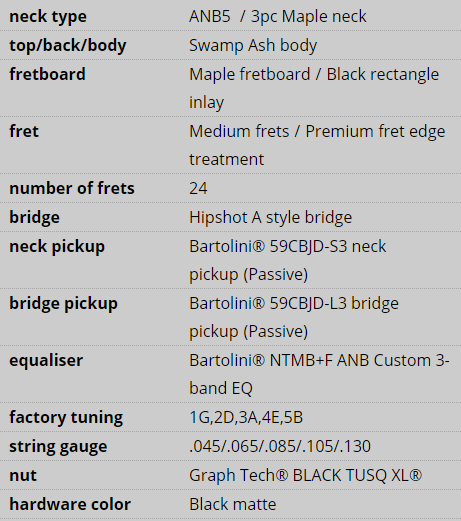Viewport: 461px width, 521px height.
Task: Select the Swamp Ash body text
Action: point(253,46)
